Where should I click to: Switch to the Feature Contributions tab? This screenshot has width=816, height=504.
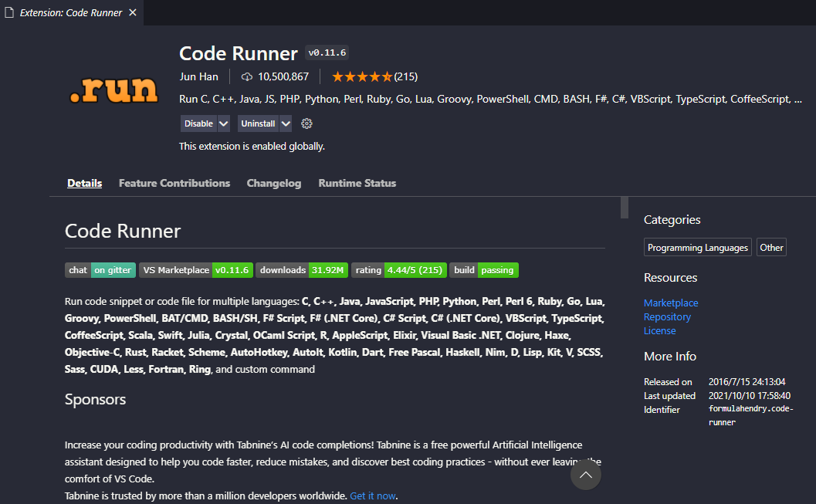tap(174, 183)
